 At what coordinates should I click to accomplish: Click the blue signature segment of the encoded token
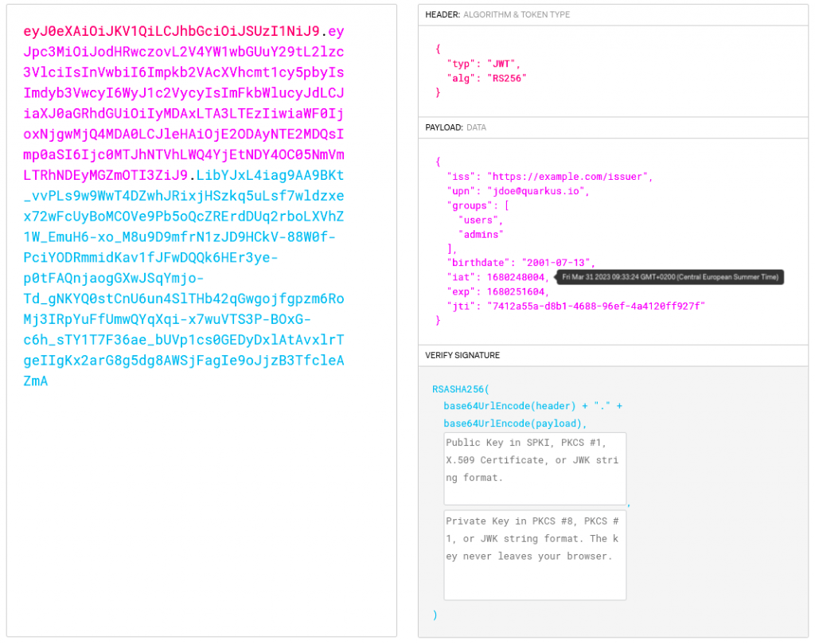[184, 278]
